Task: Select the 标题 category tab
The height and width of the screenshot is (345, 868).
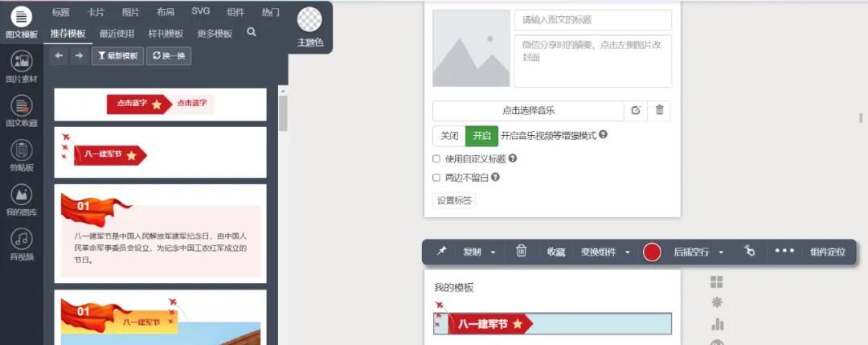Action: (60, 12)
